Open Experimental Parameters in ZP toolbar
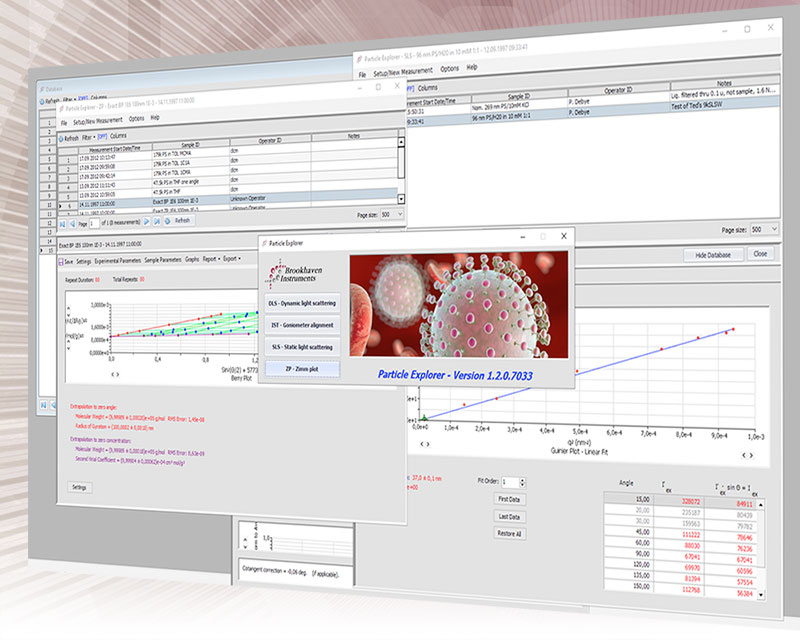 point(117,260)
